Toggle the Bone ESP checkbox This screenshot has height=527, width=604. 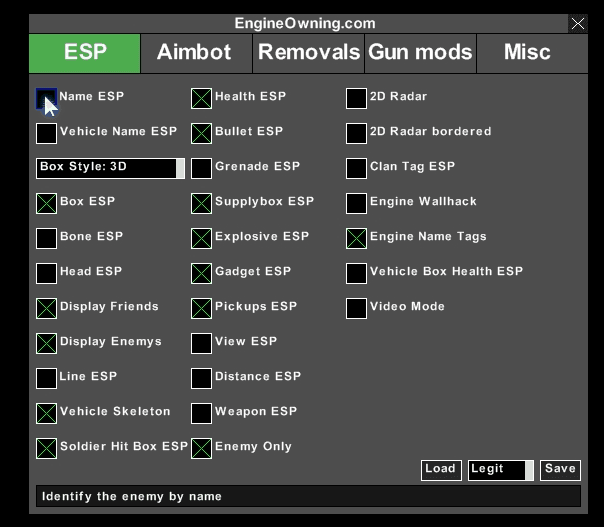click(47, 238)
